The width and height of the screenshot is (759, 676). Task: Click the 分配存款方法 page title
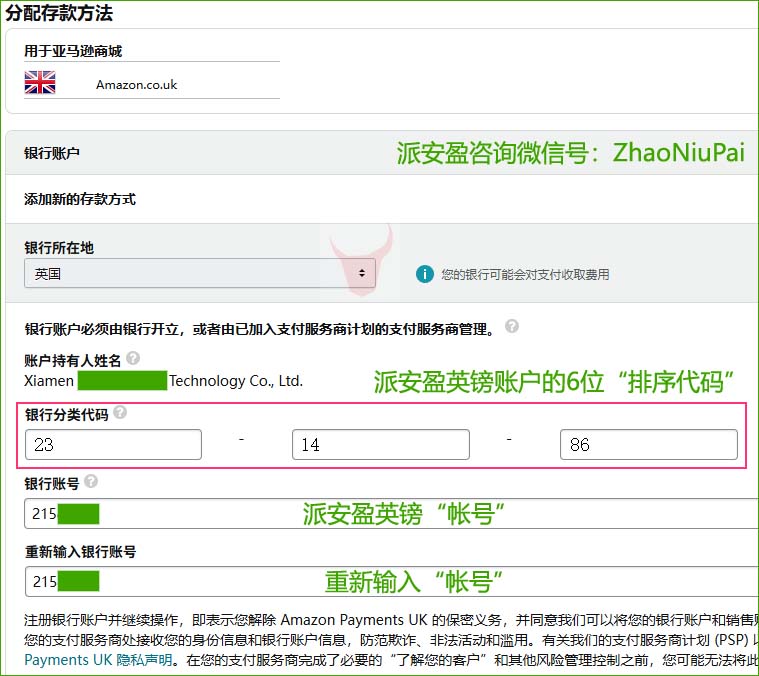(x=59, y=13)
